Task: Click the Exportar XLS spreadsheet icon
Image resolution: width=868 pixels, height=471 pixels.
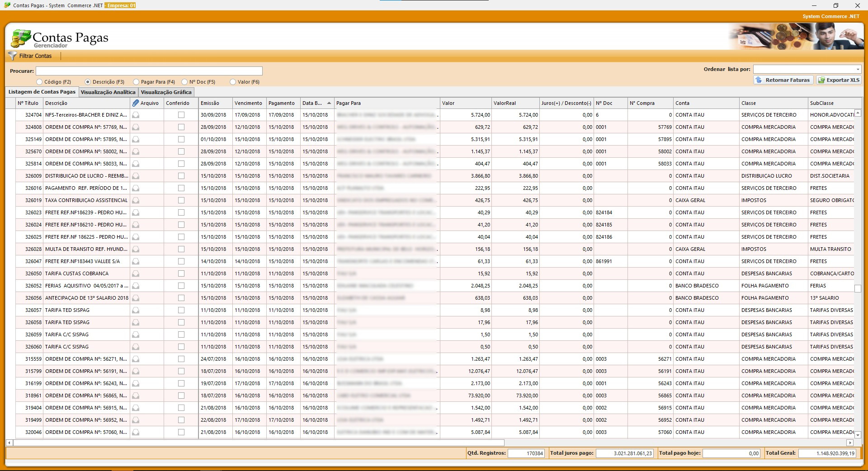Action: click(x=821, y=80)
